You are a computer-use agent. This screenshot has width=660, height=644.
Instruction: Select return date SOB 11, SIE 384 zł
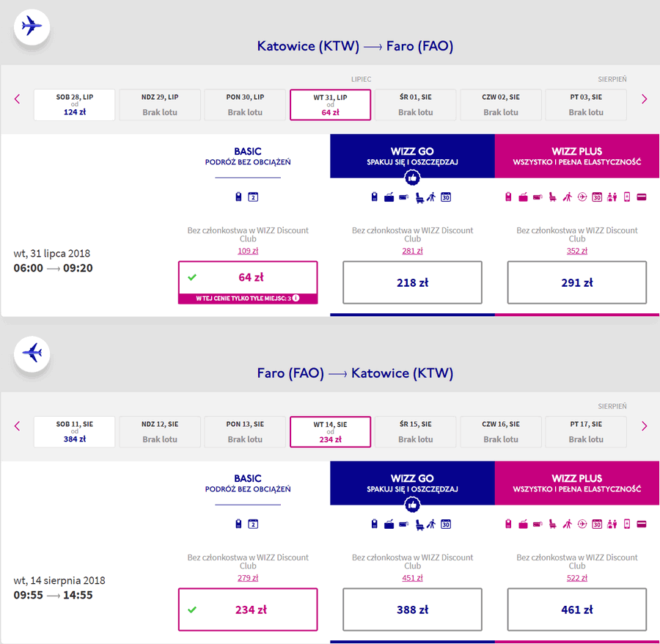tap(75, 432)
